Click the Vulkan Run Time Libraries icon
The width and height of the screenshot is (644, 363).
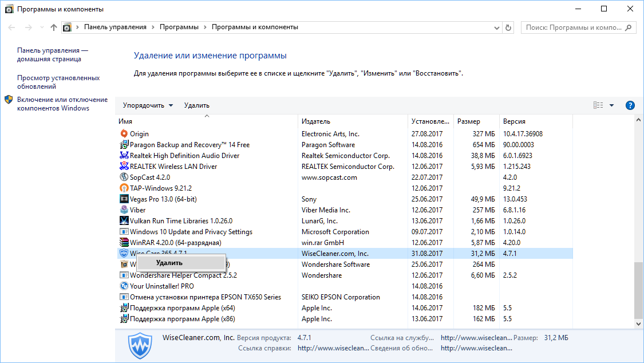pos(124,220)
